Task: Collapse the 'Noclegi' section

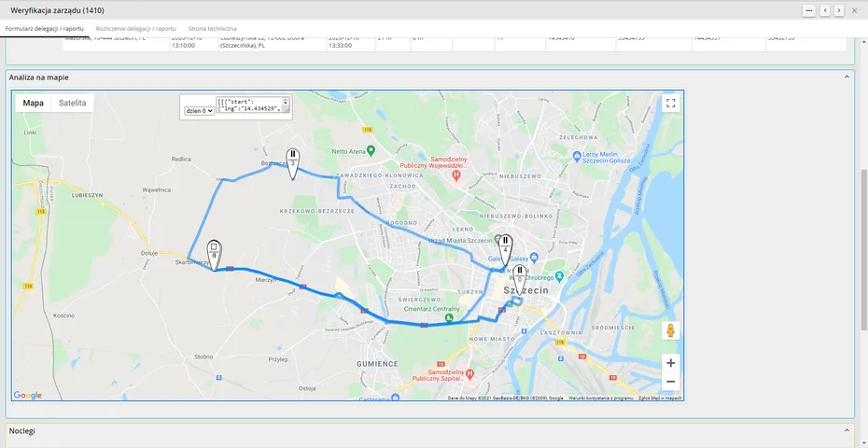Action: coord(847,430)
